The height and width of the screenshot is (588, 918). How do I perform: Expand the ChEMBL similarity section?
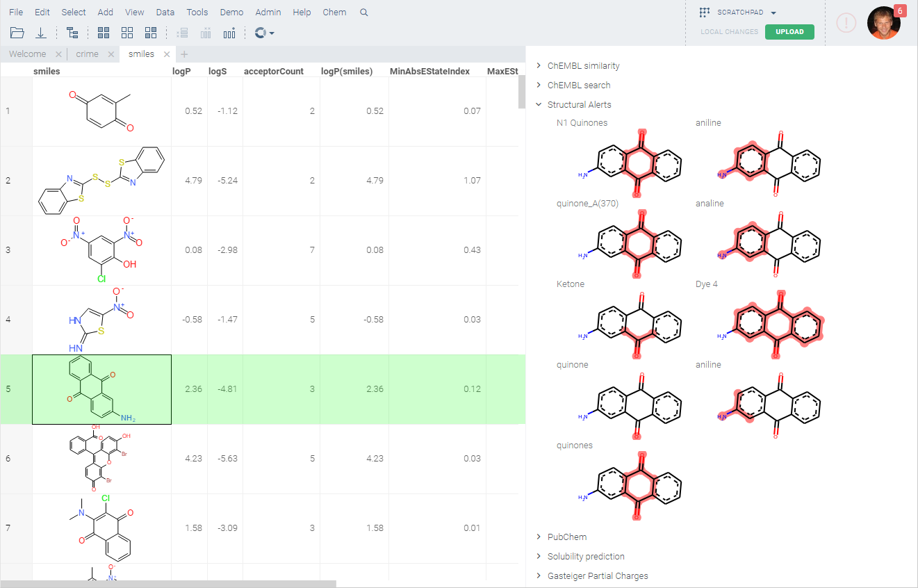539,66
